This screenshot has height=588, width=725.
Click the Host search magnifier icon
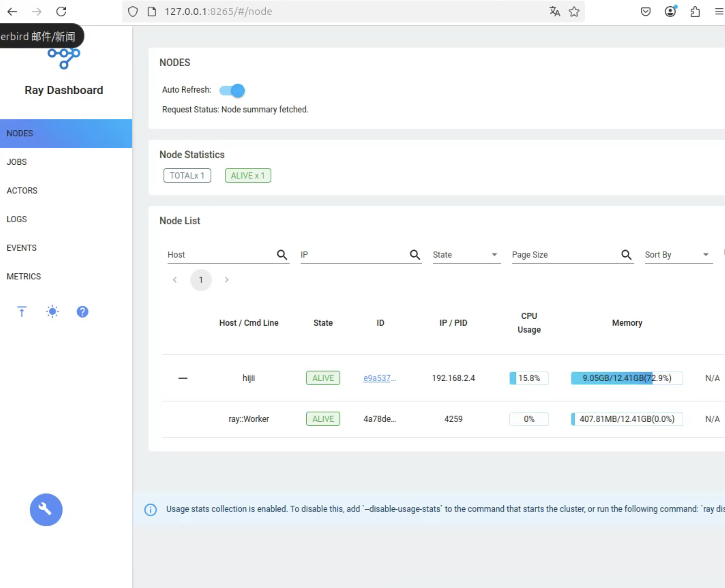[x=282, y=254]
